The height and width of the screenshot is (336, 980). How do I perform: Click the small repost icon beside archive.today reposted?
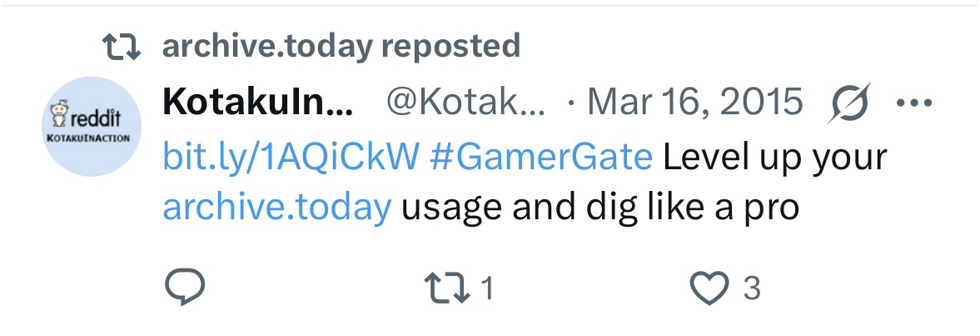[119, 46]
